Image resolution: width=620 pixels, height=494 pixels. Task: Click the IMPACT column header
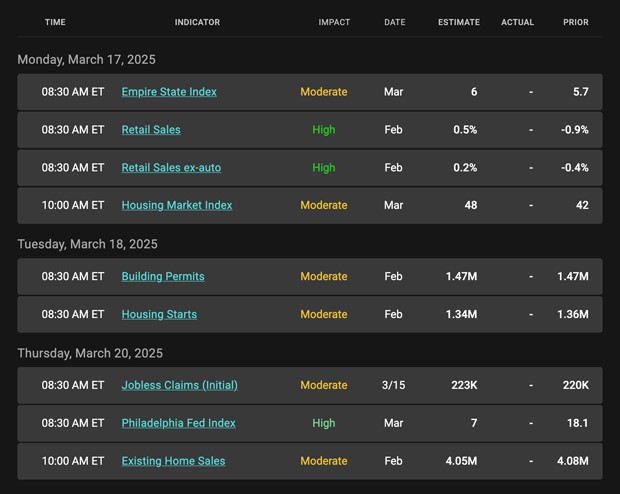pyautogui.click(x=334, y=22)
